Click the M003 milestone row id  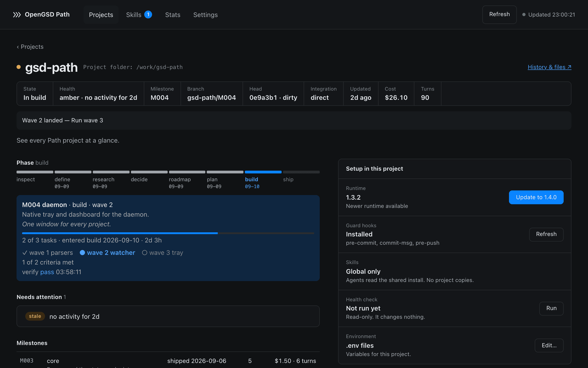26,361
